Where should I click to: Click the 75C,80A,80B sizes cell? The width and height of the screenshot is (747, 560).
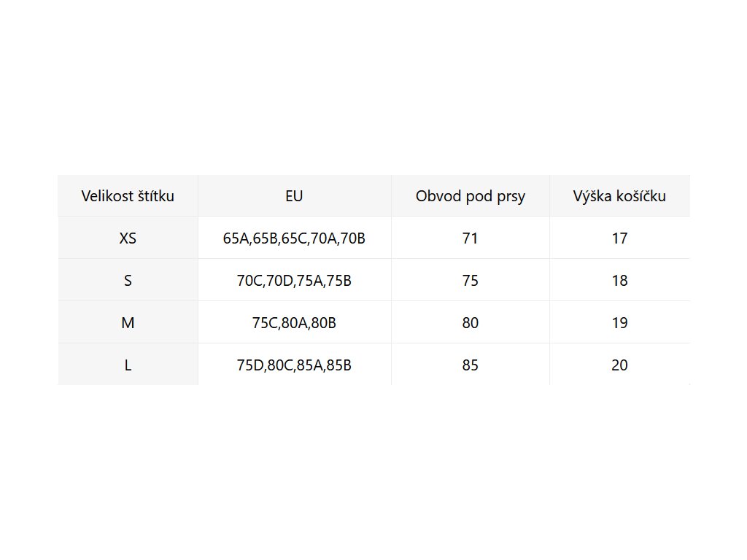point(294,323)
